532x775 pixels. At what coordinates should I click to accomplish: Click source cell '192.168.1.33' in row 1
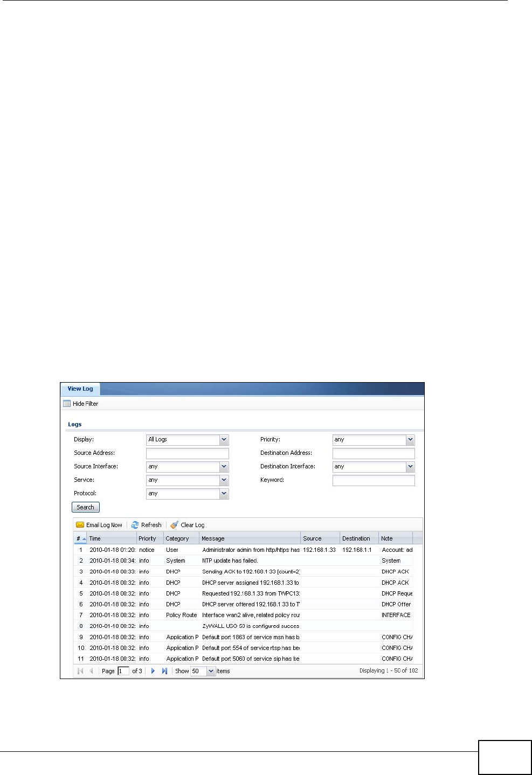[319, 550]
